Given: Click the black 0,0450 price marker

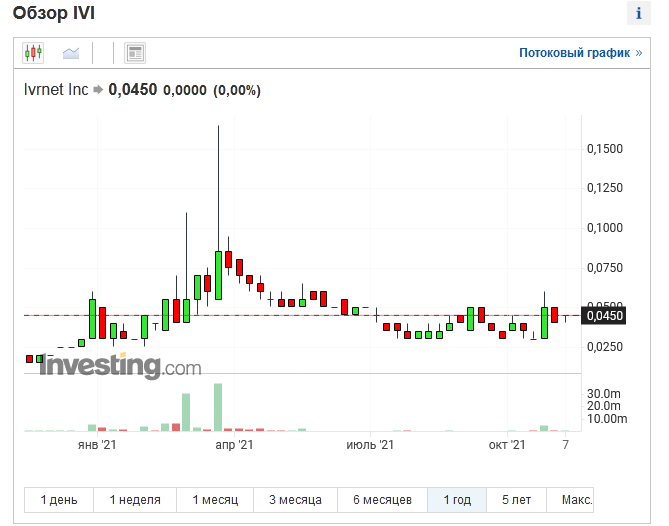Looking at the screenshot, I should [x=604, y=316].
